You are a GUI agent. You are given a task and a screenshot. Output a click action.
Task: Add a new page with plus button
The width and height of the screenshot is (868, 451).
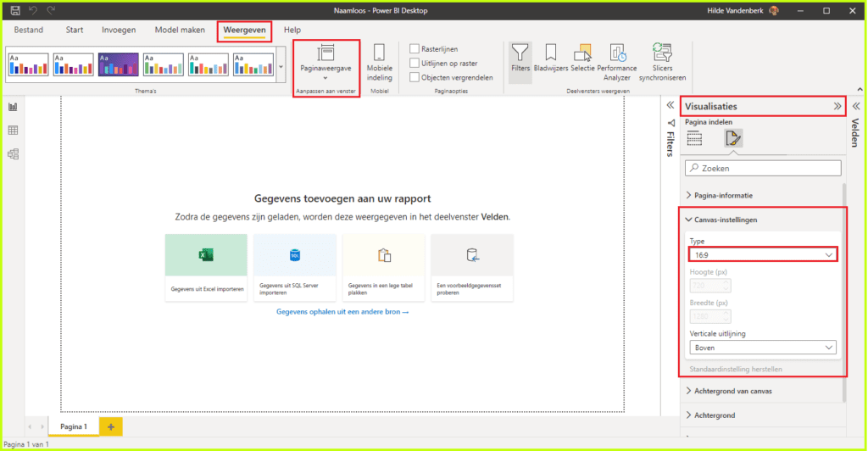pos(111,426)
